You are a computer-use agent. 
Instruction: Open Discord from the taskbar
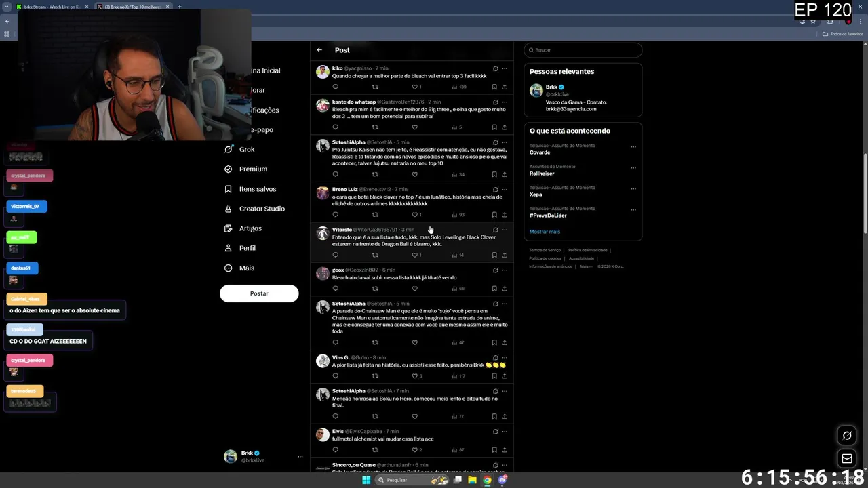click(502, 480)
